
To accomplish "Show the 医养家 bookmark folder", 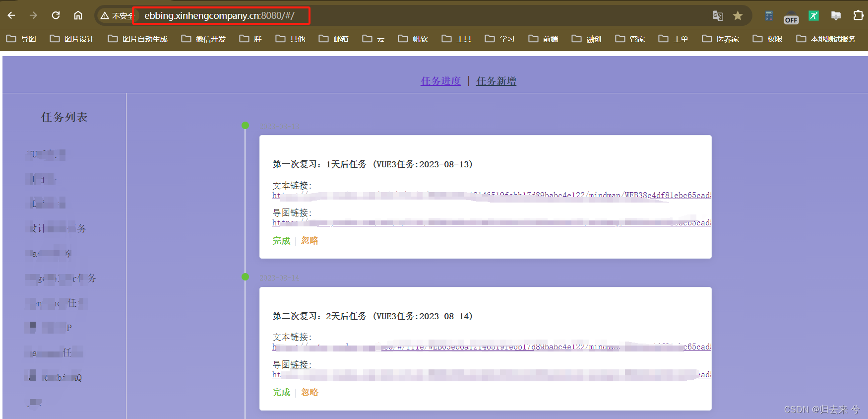I will pyautogui.click(x=720, y=39).
